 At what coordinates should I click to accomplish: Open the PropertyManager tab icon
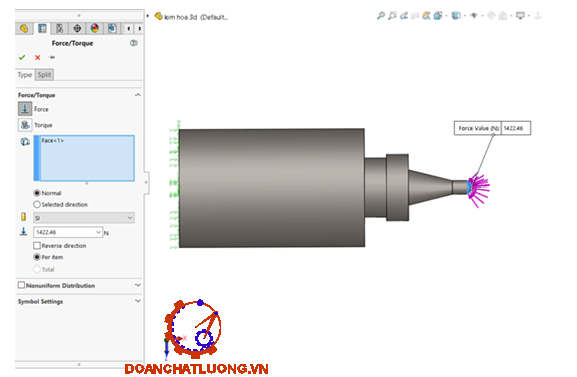pos(42,28)
